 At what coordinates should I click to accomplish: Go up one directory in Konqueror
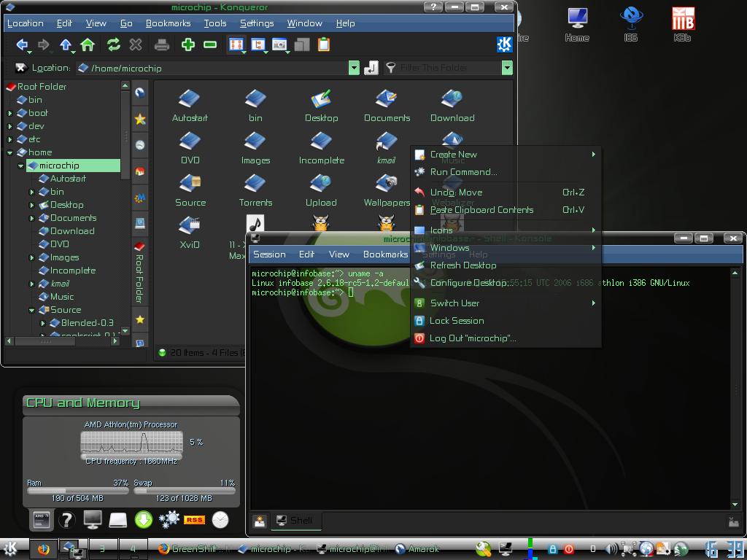(66, 44)
